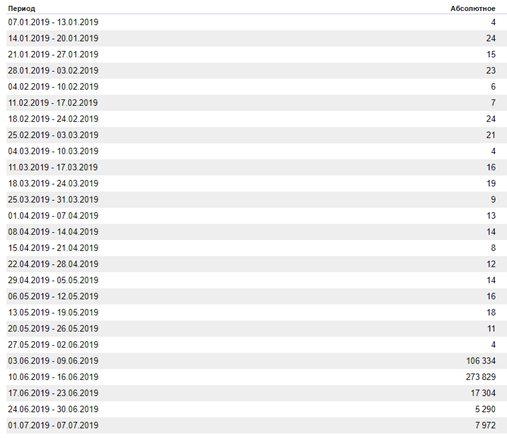Image resolution: width=507 pixels, height=438 pixels.
Task: Click the 11.02.2019 - 17.02.2019 period
Action: click(53, 103)
